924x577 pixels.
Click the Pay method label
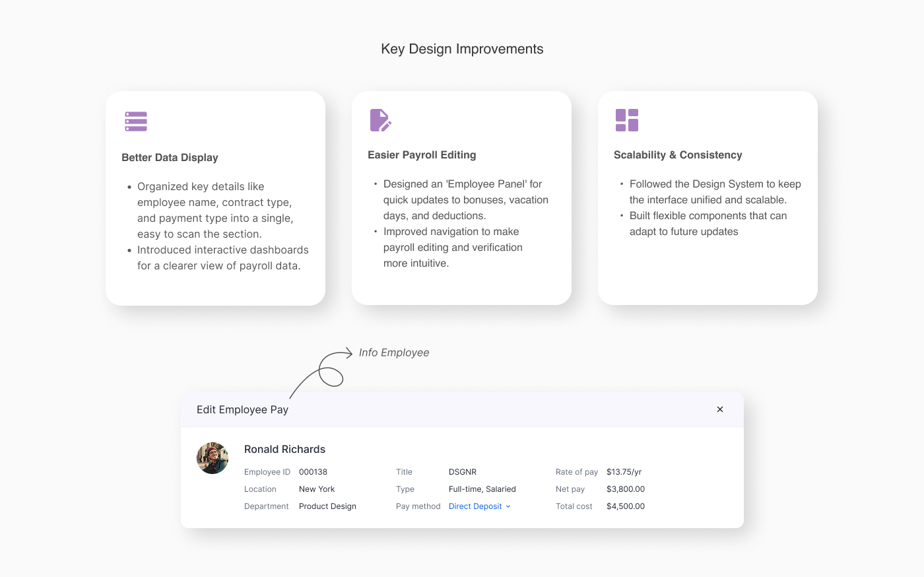click(418, 506)
